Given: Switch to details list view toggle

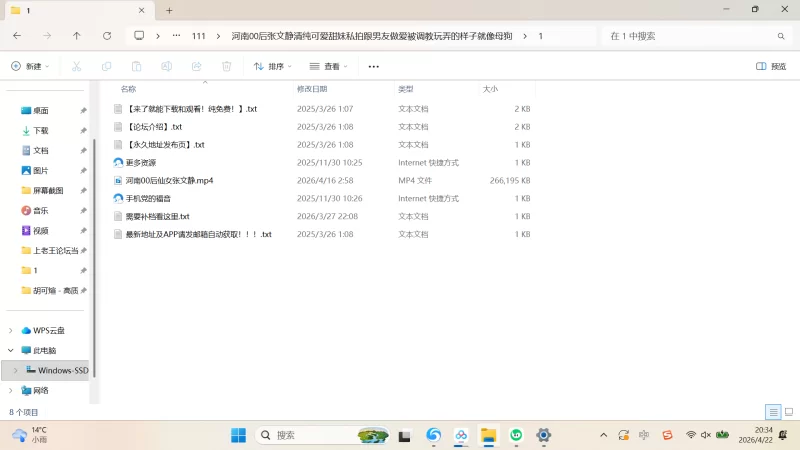Looking at the screenshot, I should click(773, 412).
